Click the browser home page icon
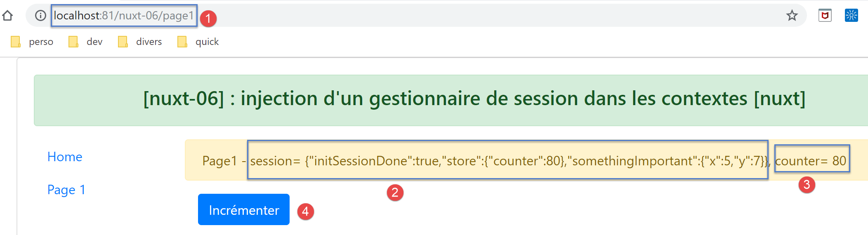The image size is (868, 235). click(x=7, y=16)
